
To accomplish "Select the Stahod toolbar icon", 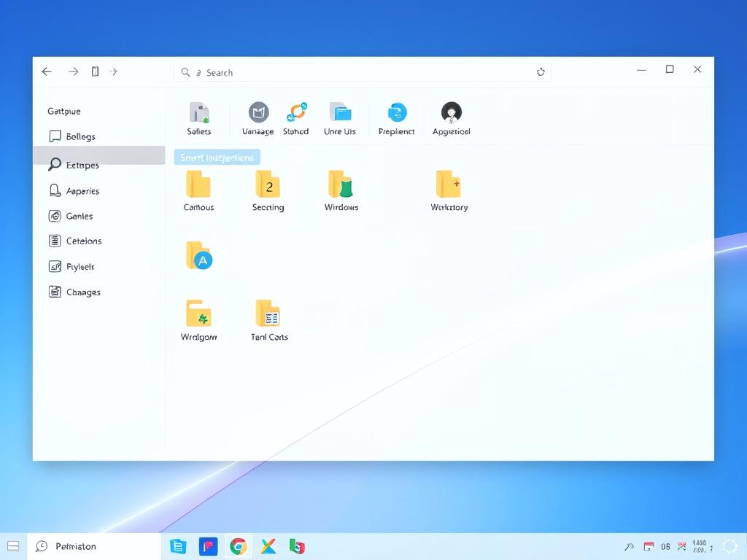I will (296, 112).
